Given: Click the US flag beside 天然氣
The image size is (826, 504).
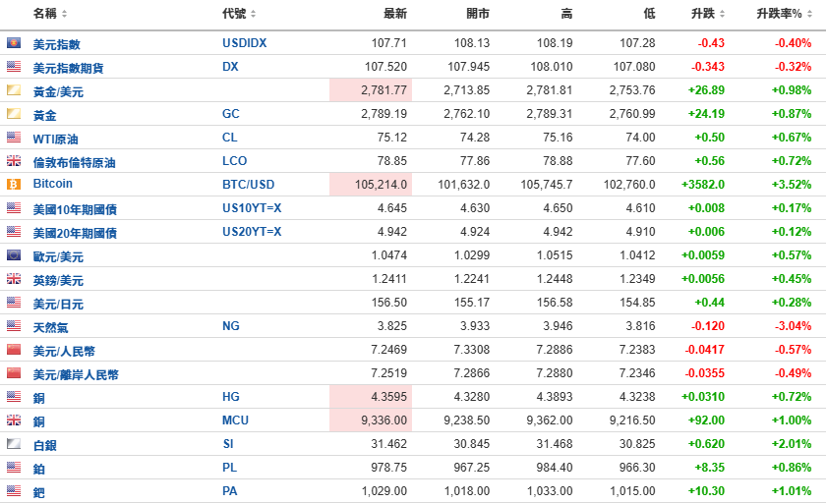Looking at the screenshot, I should (x=14, y=326).
